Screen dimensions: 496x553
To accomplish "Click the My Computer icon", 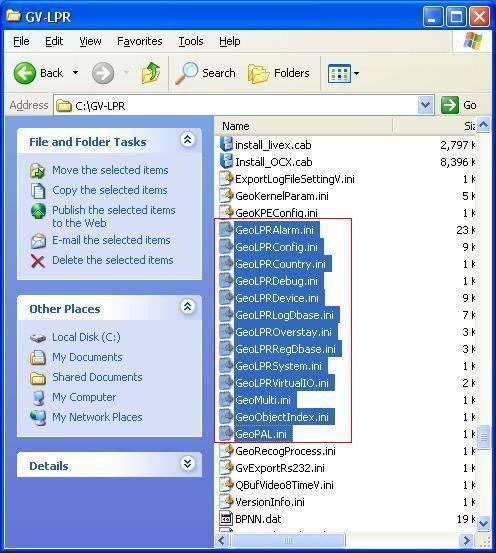I will click(38, 397).
